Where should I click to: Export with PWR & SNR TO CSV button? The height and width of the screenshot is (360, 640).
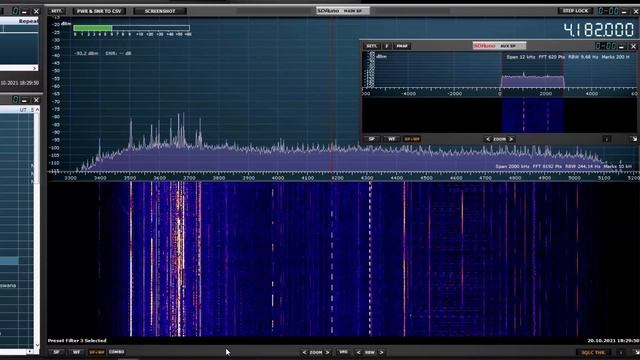point(99,11)
